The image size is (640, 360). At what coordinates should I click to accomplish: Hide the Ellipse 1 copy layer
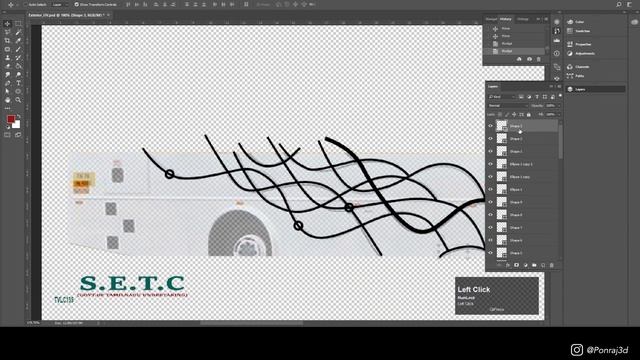click(x=491, y=177)
